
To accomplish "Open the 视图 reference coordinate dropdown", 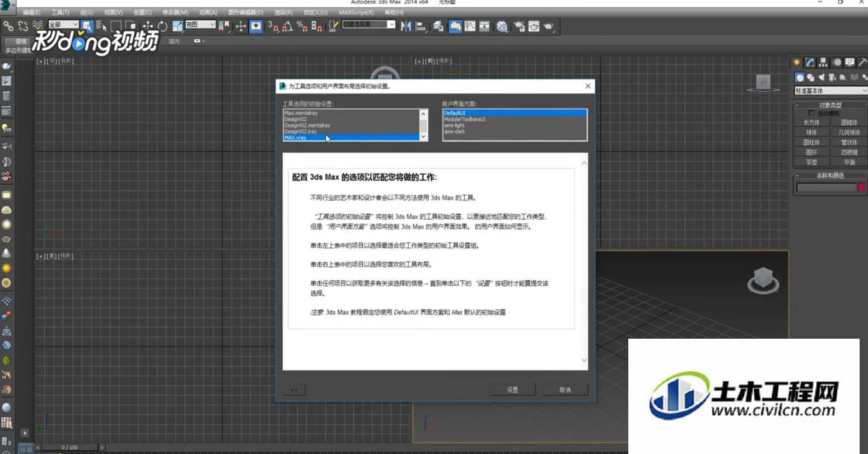I will point(200,25).
